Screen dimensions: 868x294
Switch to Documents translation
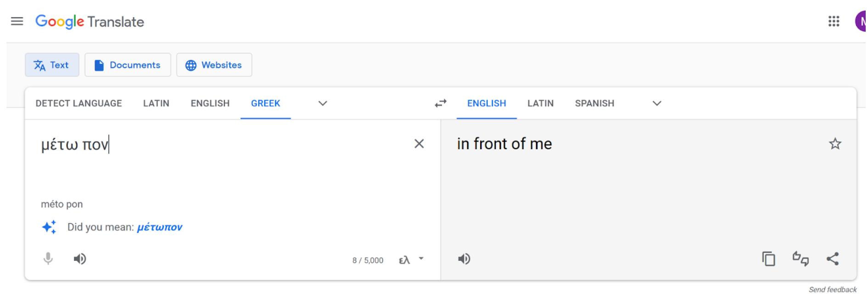(128, 65)
